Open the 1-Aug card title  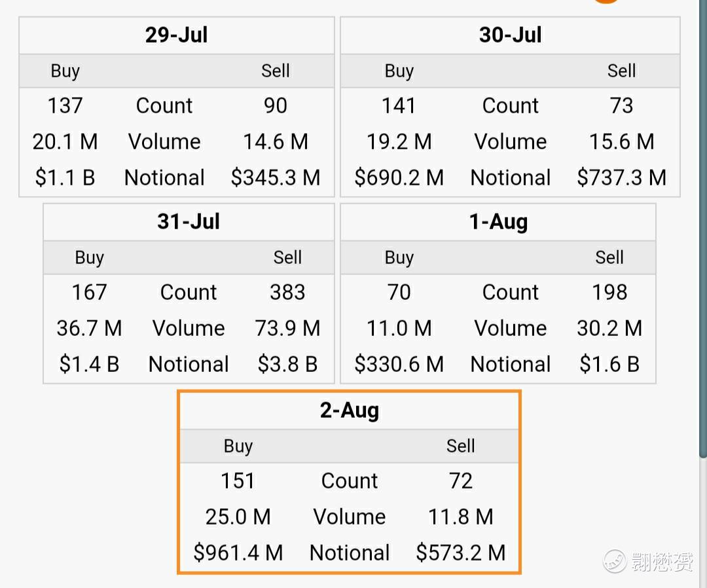498,222
